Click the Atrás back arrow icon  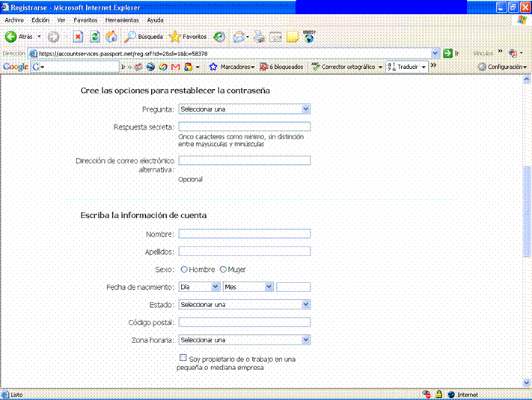tap(11, 36)
